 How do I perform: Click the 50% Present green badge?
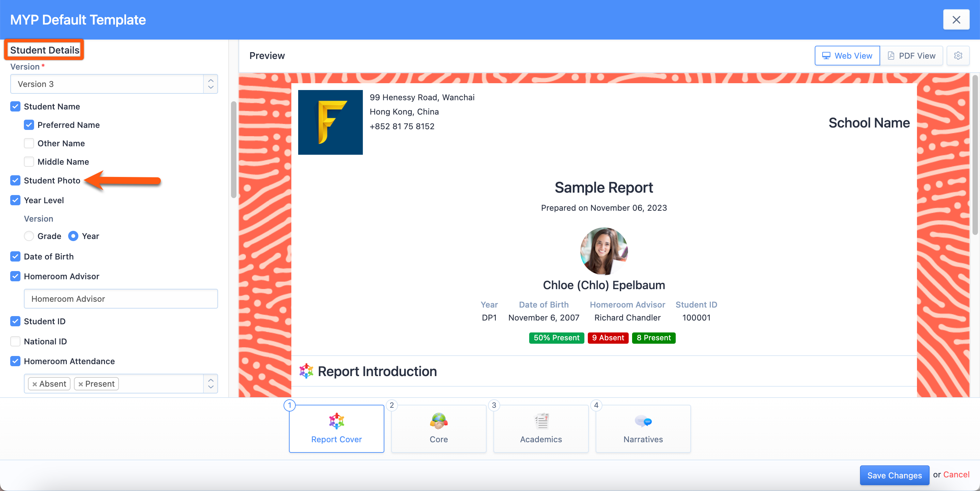[556, 338]
